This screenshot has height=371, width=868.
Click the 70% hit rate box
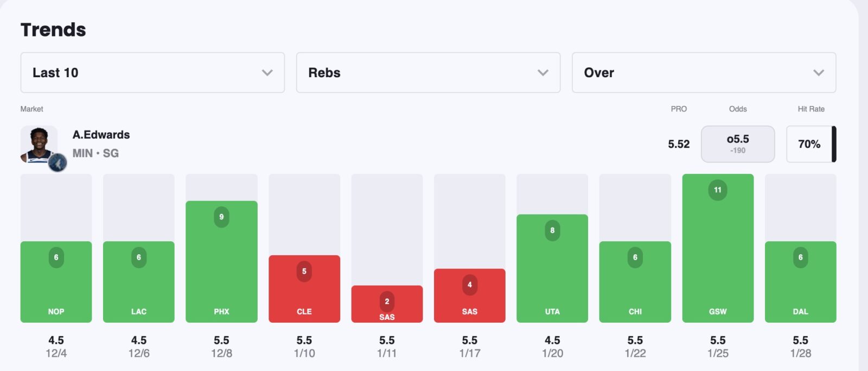809,144
